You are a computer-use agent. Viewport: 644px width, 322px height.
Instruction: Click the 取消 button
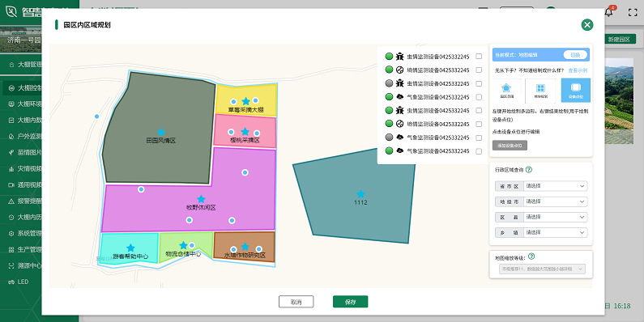[296, 302]
